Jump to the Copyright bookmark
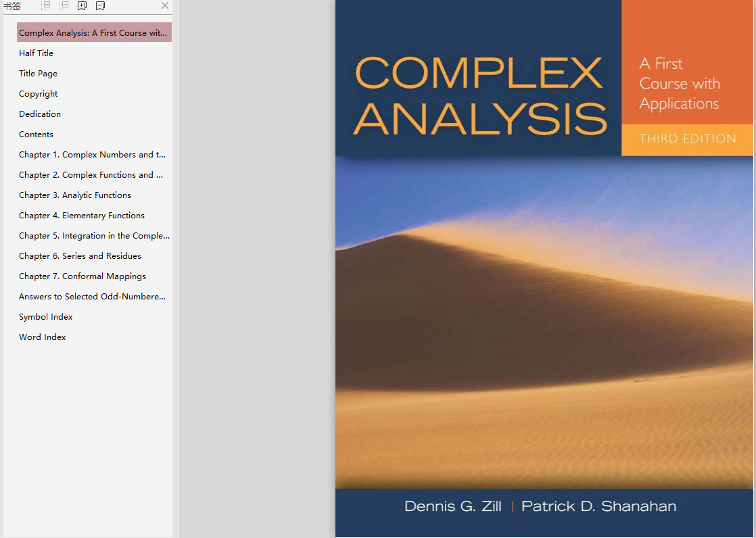 (x=38, y=93)
